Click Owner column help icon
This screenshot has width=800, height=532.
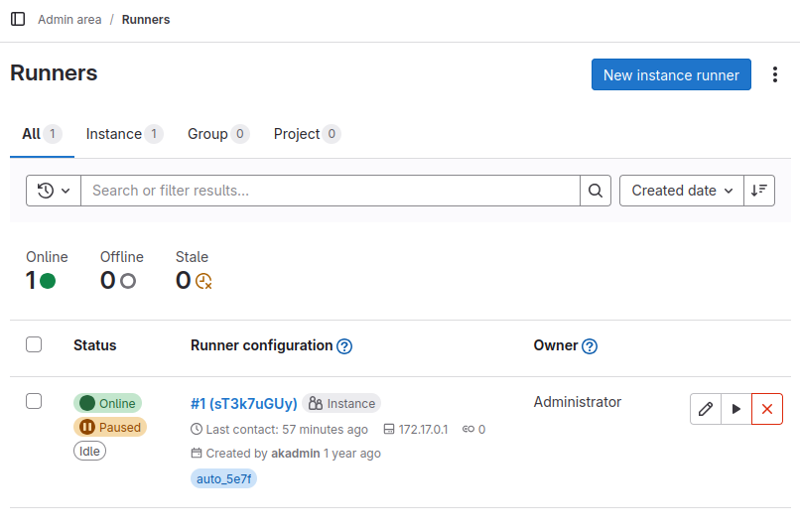tap(590, 346)
